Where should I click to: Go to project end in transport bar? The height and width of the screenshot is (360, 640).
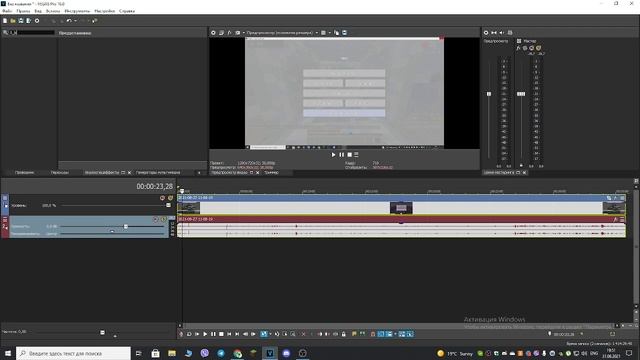coord(237,334)
